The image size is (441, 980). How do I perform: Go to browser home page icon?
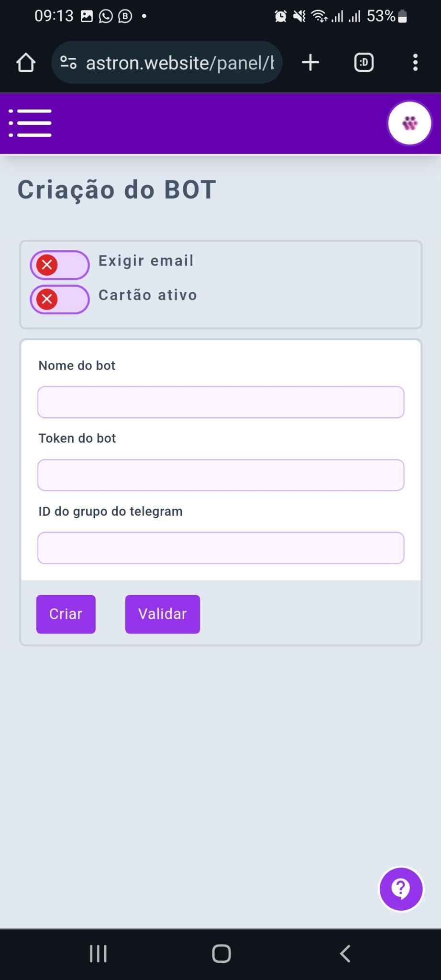tap(26, 62)
